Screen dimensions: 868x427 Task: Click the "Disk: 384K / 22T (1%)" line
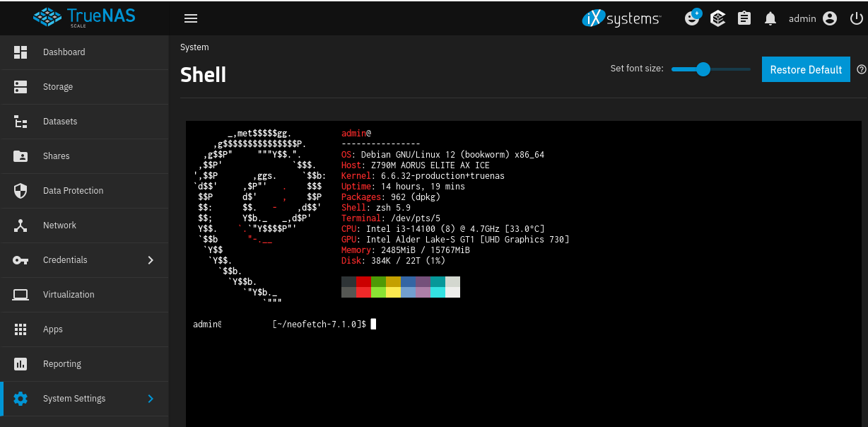[x=393, y=260]
